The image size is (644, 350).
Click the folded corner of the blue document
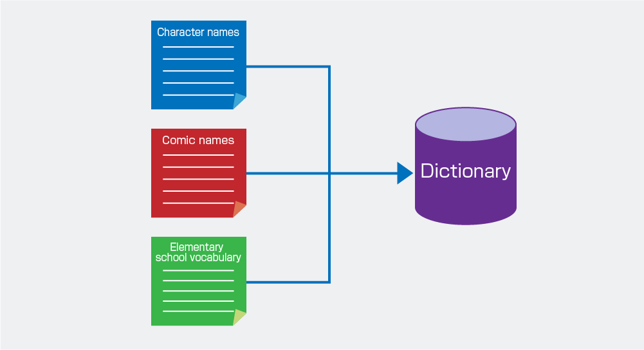click(240, 102)
